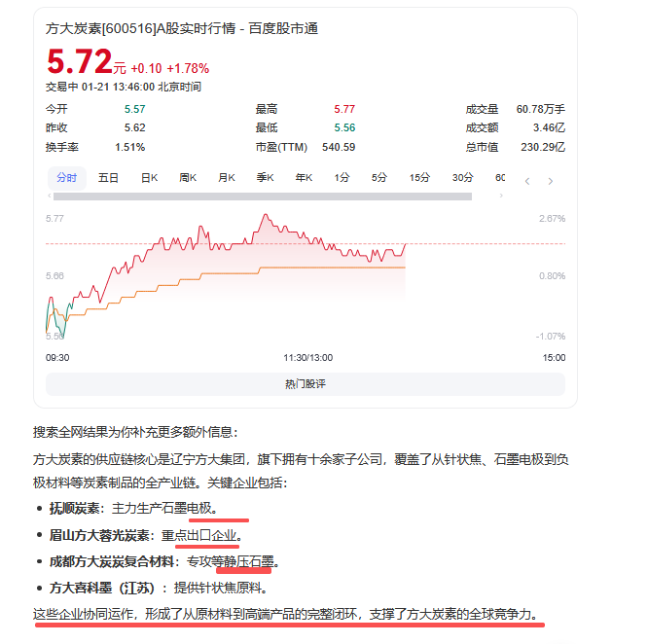The width and height of the screenshot is (648, 644).
Task: Click the 交易中 01-21 13:46:00 timestamp
Action: [x=124, y=88]
